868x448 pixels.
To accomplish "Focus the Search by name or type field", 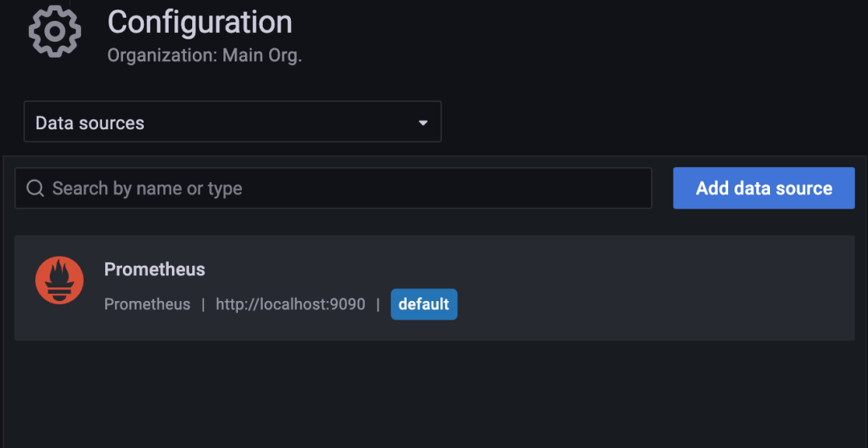I will 346,189.
